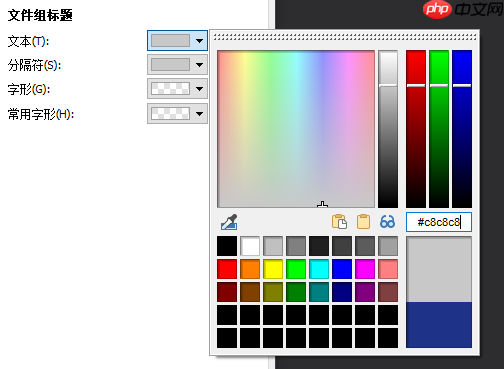Open the 常用字形(H) color dropdown

[177, 114]
